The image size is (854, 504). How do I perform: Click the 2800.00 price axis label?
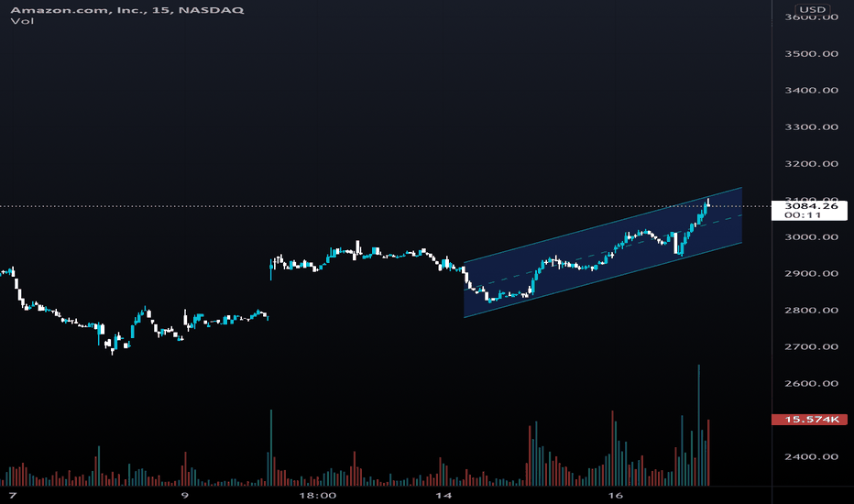pos(811,310)
